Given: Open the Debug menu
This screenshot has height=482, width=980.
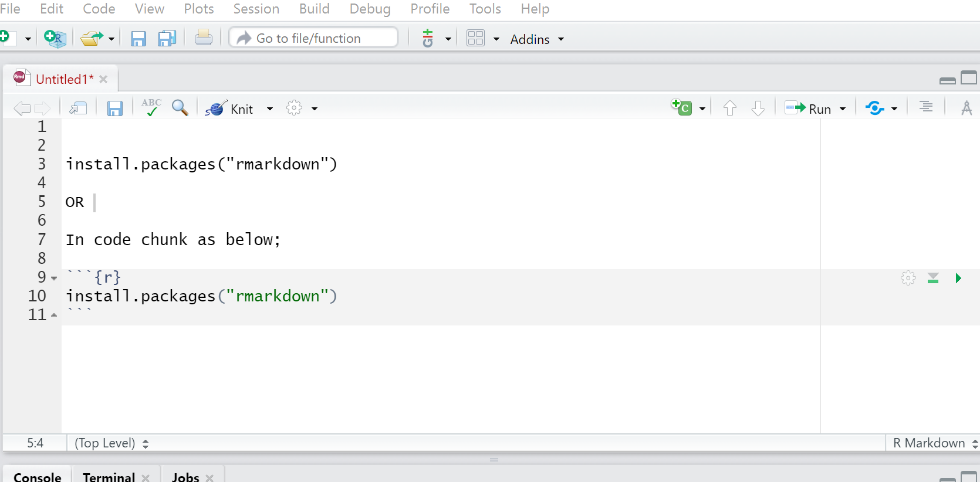Looking at the screenshot, I should coord(370,9).
